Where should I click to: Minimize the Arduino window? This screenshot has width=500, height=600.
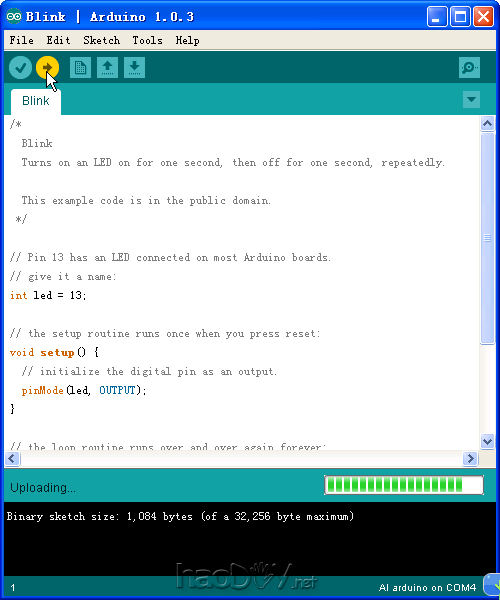pyautogui.click(x=437, y=17)
